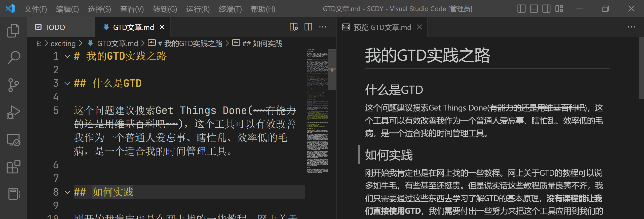Open preview to the side icon

pos(294,27)
